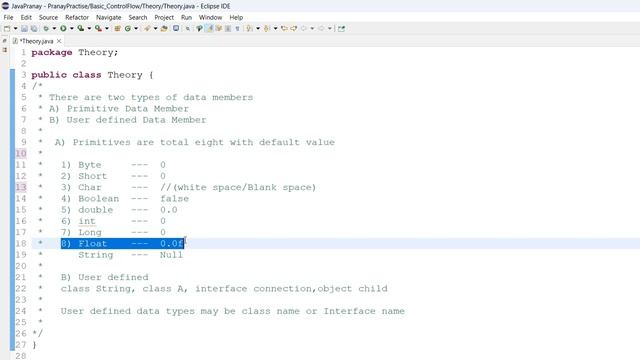Viewport: 640px width, 360px height.
Task: Toggle the Java editor breadcrumb
Action: (x=199, y=29)
